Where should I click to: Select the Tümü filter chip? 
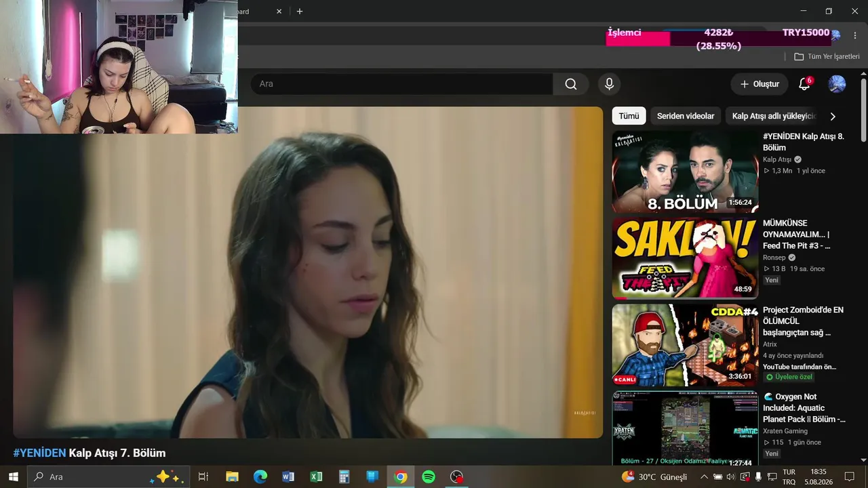pyautogui.click(x=629, y=116)
